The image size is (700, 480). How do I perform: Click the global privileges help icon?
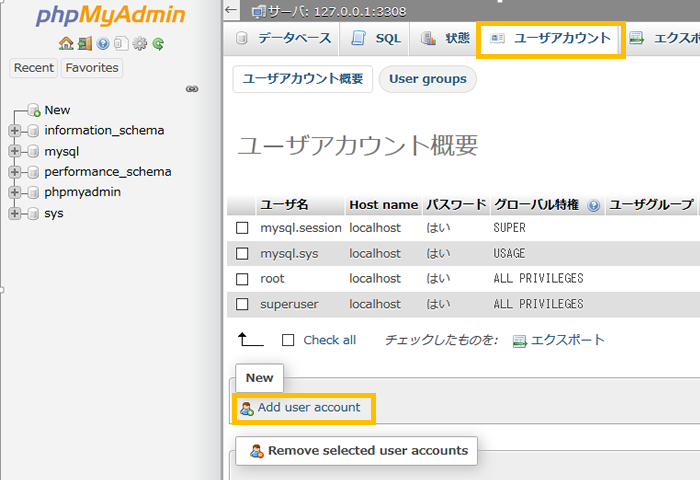point(594,205)
